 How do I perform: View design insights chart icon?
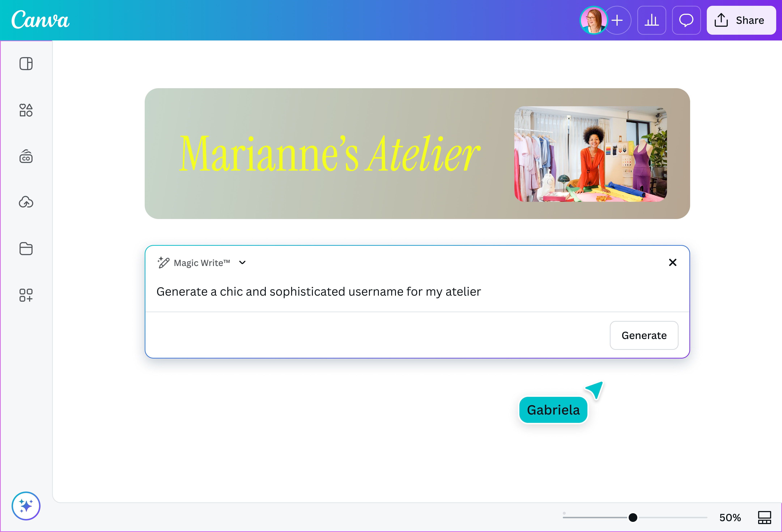pyautogui.click(x=651, y=20)
